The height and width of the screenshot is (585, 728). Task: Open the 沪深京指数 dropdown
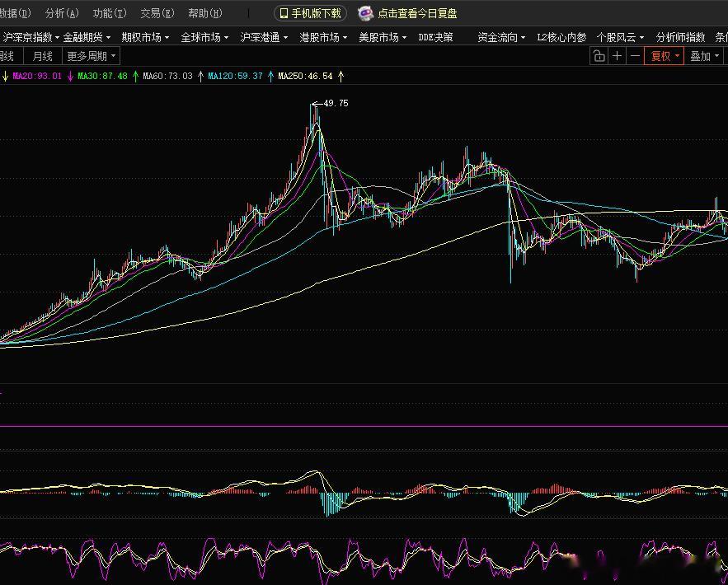(31, 37)
